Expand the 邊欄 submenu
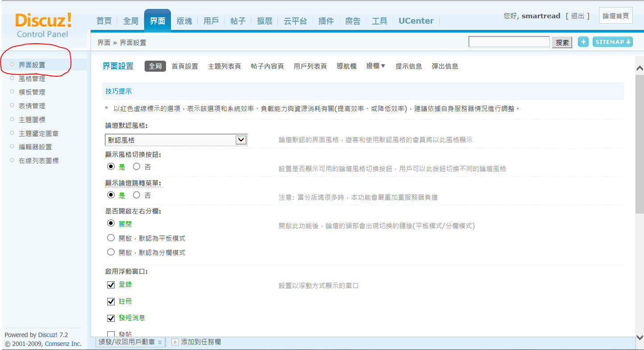This screenshot has height=350, width=644. pyautogui.click(x=376, y=66)
